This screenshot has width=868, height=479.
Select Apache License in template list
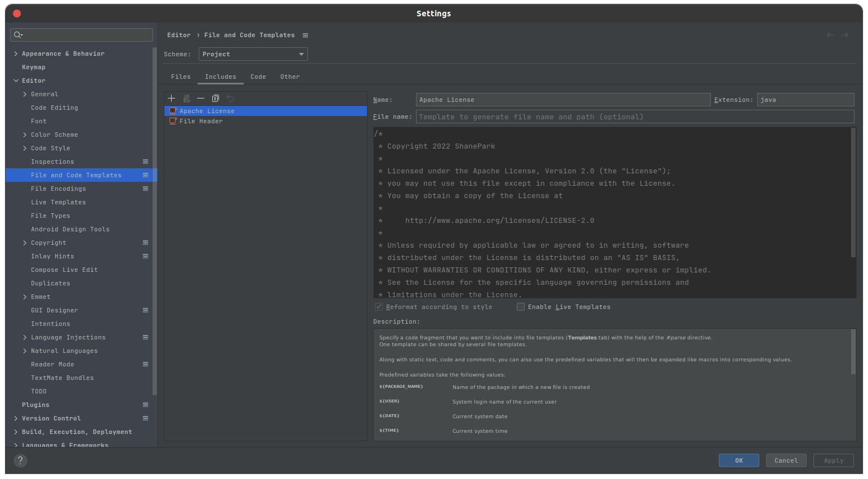tap(266, 111)
